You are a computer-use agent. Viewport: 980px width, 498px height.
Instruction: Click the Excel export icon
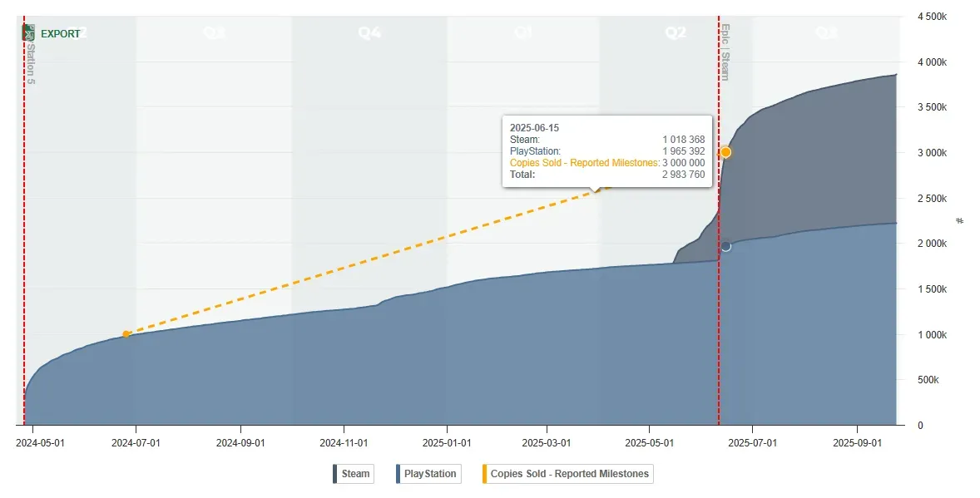28,33
